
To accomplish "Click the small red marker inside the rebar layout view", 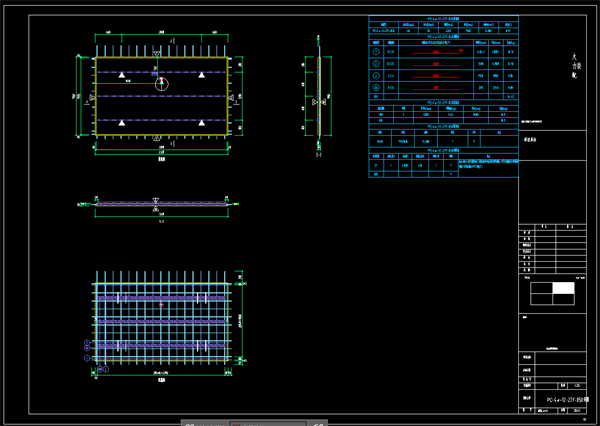I will point(161,305).
